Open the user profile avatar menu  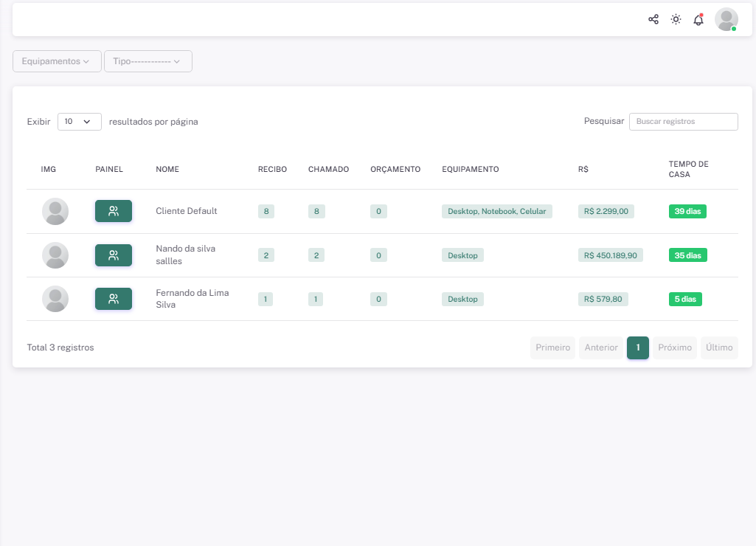[726, 19]
